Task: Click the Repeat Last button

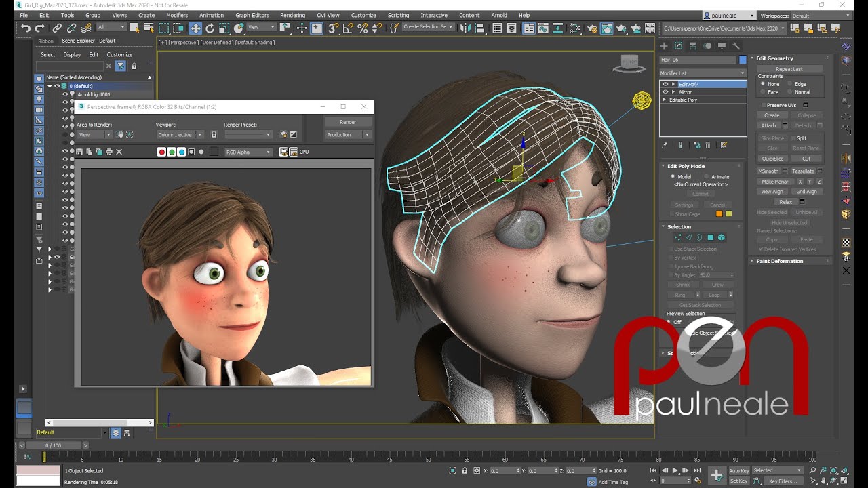Action: [789, 69]
